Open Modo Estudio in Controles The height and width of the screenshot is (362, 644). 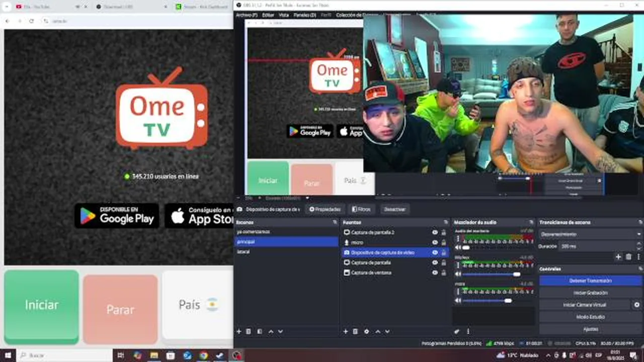pos(591,317)
